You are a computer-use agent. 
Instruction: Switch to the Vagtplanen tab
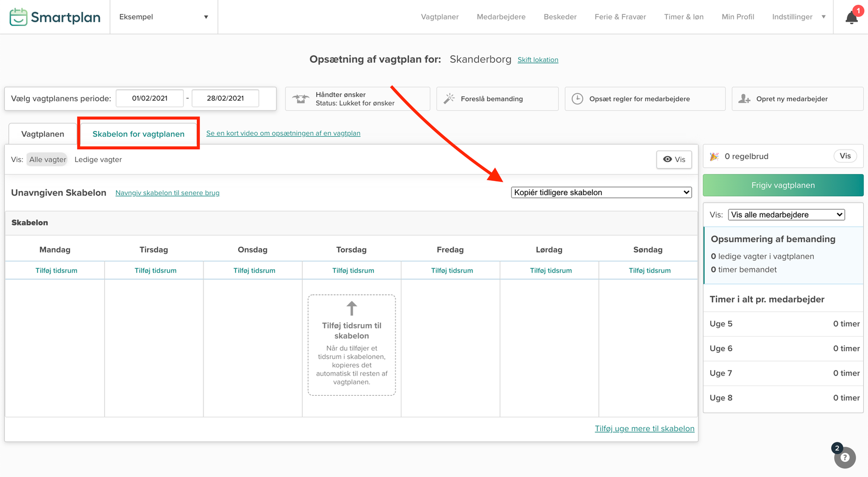(42, 134)
